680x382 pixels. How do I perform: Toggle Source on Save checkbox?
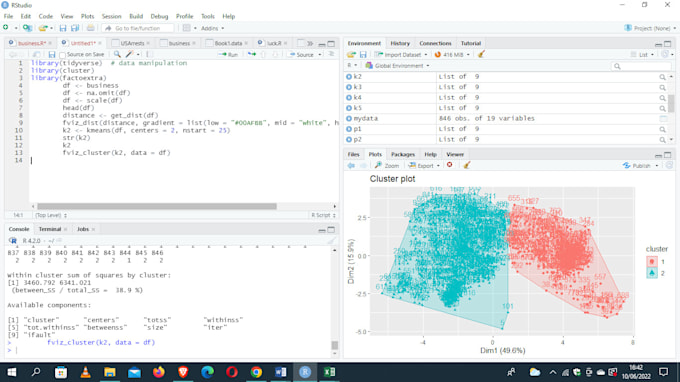tap(62, 55)
